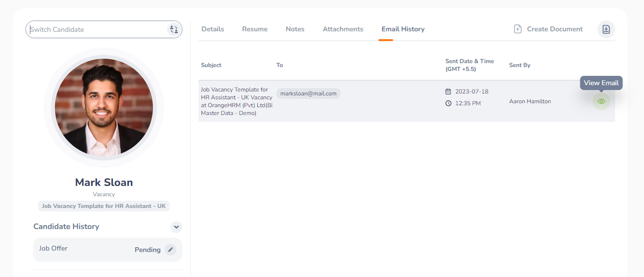Open the Details tab
Image resolution: width=644 pixels, height=277 pixels.
tap(213, 29)
